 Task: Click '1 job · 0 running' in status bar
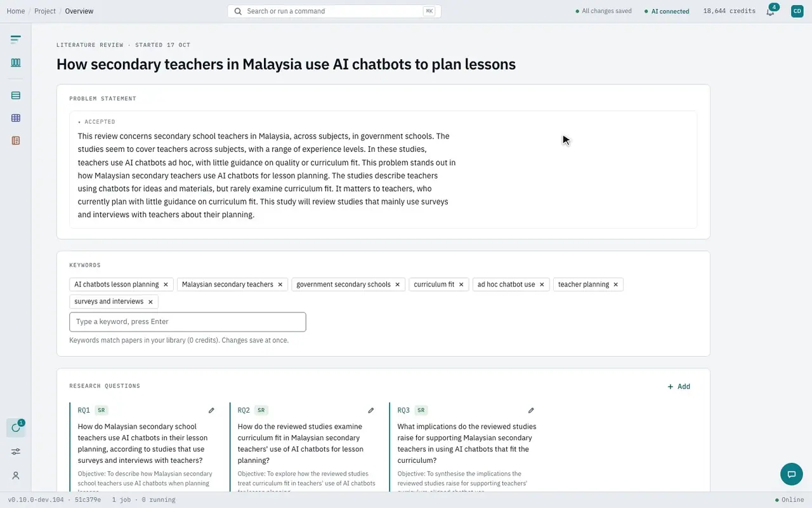(x=144, y=500)
